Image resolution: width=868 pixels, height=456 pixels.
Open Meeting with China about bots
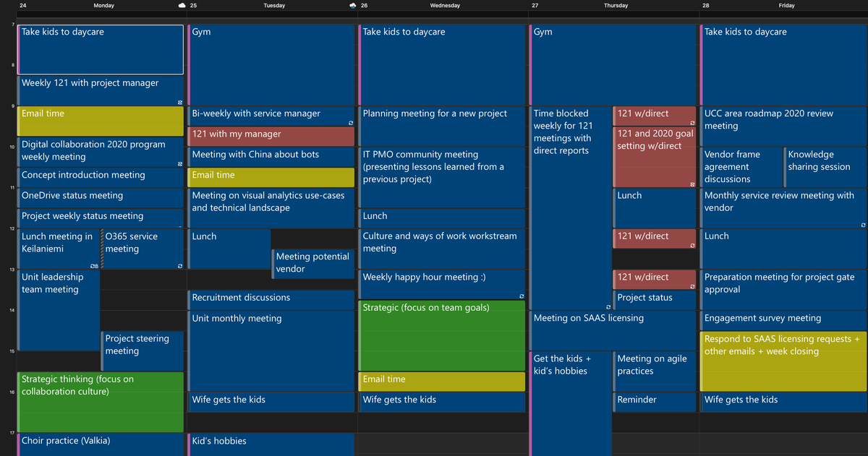[x=271, y=157]
